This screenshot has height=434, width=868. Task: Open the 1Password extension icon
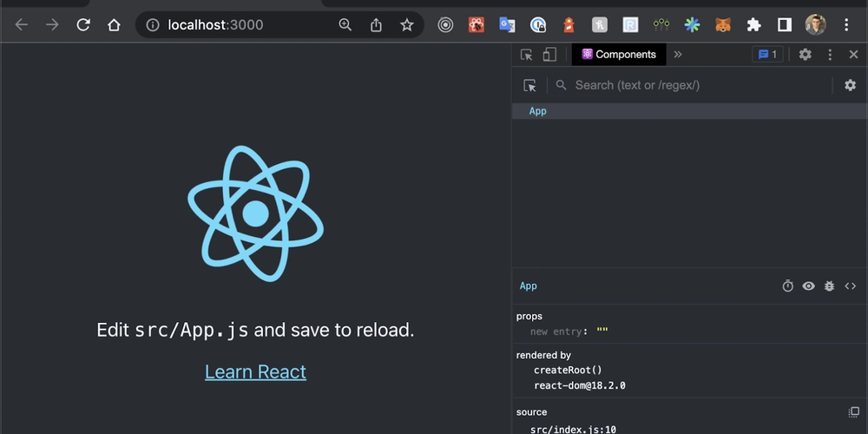tap(538, 25)
